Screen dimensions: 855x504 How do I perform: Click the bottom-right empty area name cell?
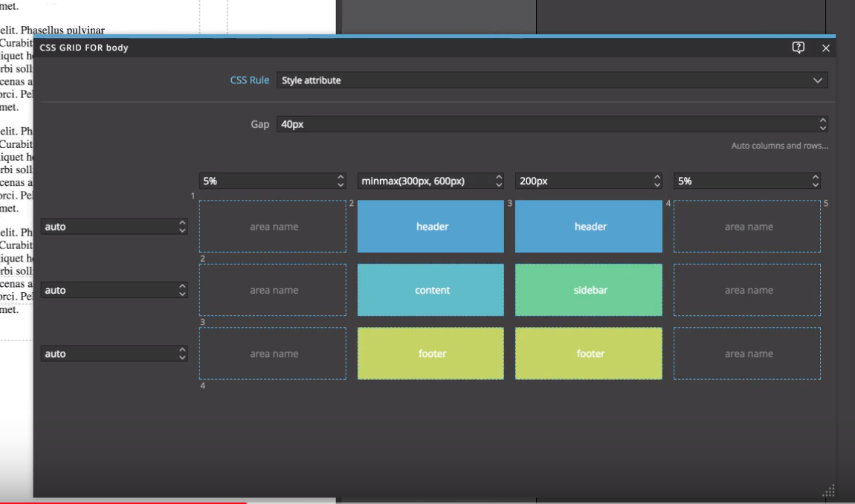pyautogui.click(x=746, y=354)
